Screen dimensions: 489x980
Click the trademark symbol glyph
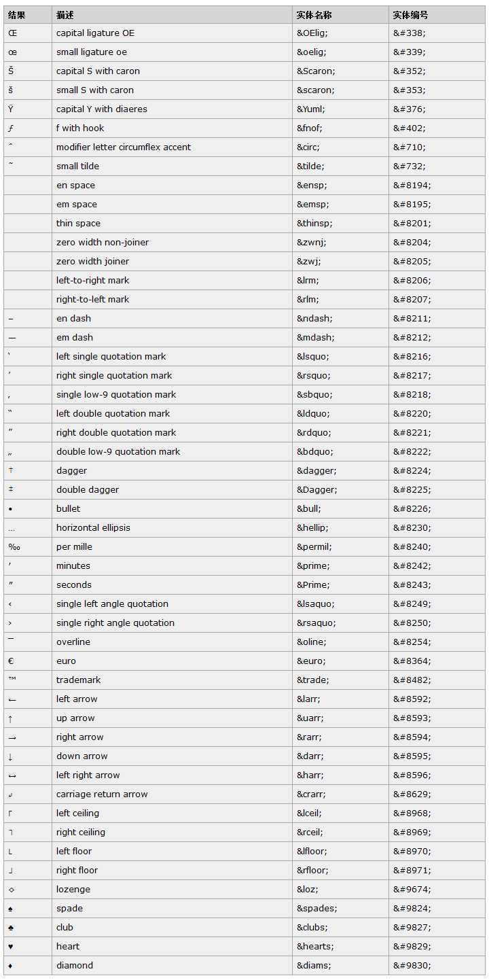tap(13, 680)
